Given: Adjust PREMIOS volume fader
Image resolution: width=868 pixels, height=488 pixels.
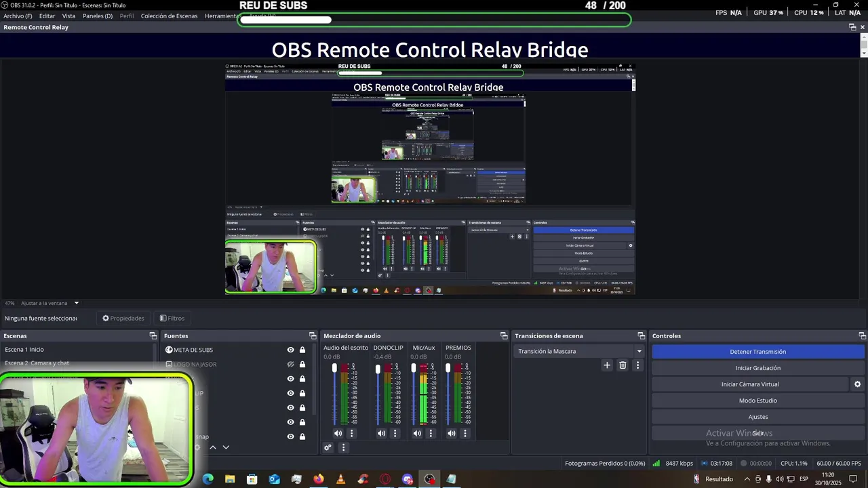Looking at the screenshot, I should [x=448, y=368].
